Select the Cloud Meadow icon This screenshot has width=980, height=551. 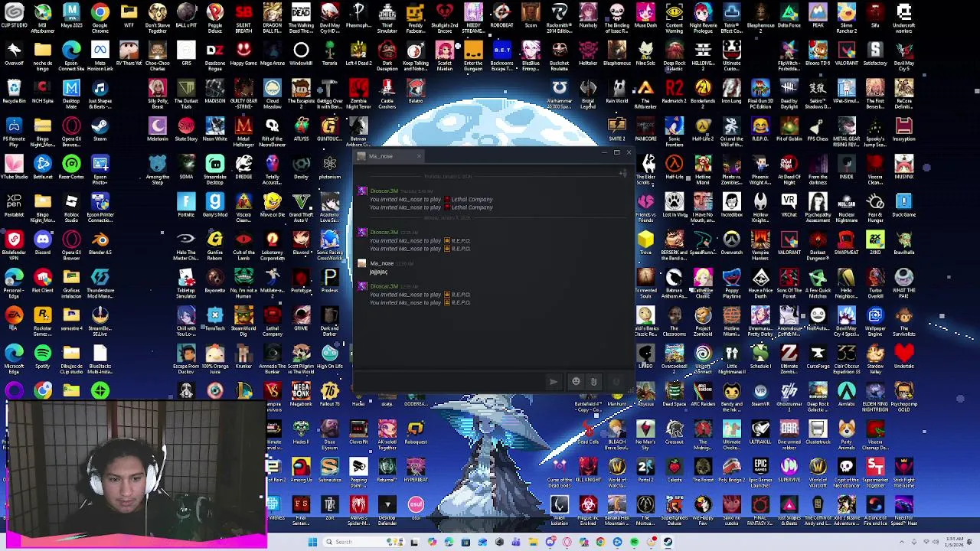click(273, 92)
